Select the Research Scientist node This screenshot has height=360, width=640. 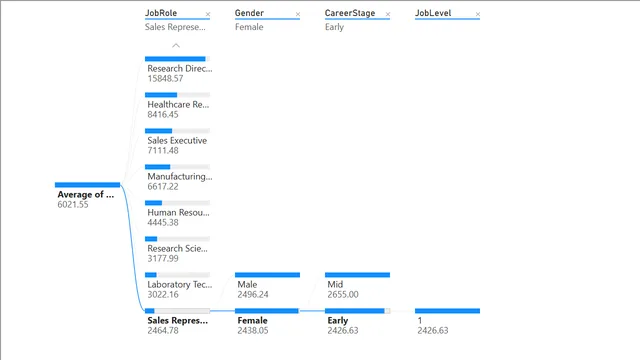(x=178, y=250)
